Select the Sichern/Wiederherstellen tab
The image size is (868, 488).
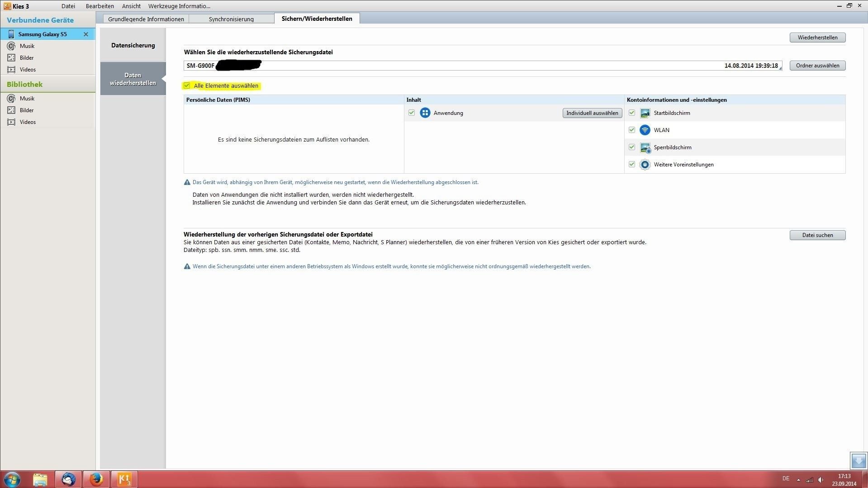317,19
